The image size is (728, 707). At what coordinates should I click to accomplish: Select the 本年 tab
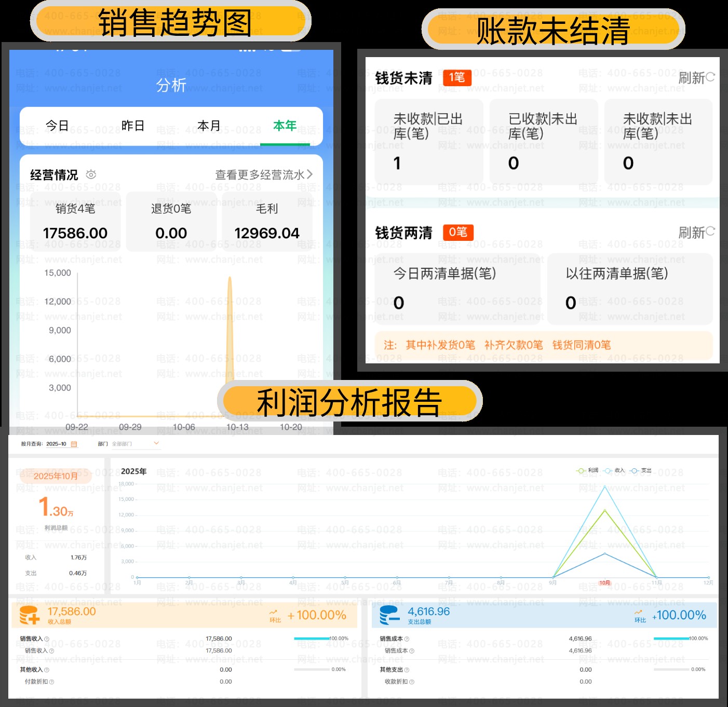tap(285, 126)
